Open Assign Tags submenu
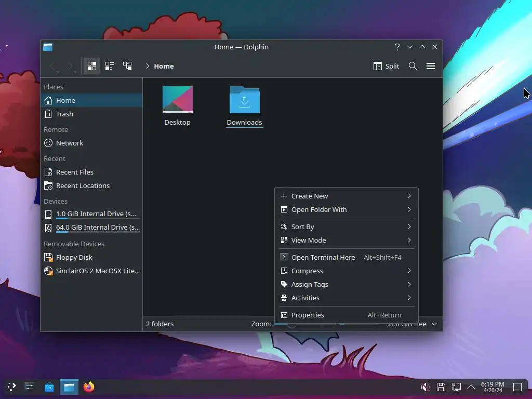Screen dimensions: 532x399 pyautogui.click(x=346, y=284)
